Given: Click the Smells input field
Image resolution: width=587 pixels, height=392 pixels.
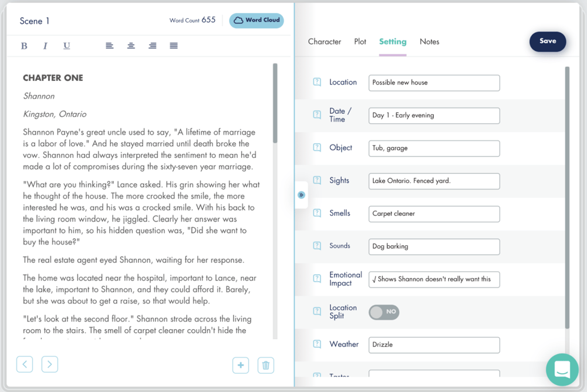Looking at the screenshot, I should point(434,214).
